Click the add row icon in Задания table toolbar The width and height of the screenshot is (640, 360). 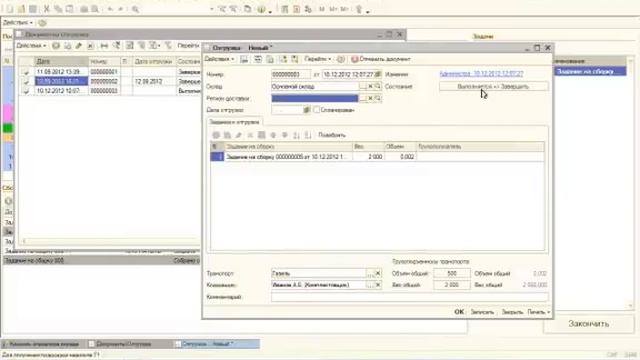click(x=216, y=135)
